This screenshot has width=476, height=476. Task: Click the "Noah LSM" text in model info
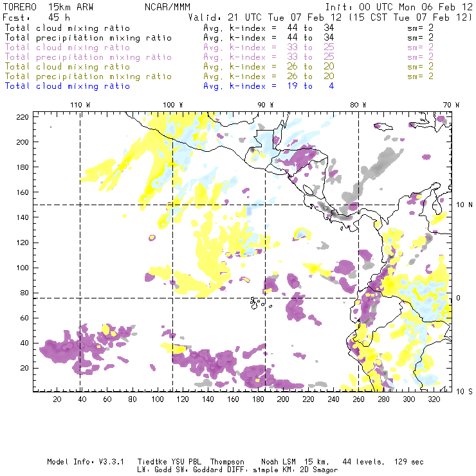(x=279, y=462)
